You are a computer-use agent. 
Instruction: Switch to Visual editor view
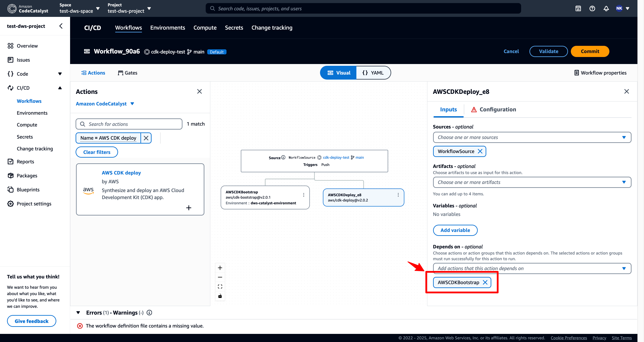338,73
